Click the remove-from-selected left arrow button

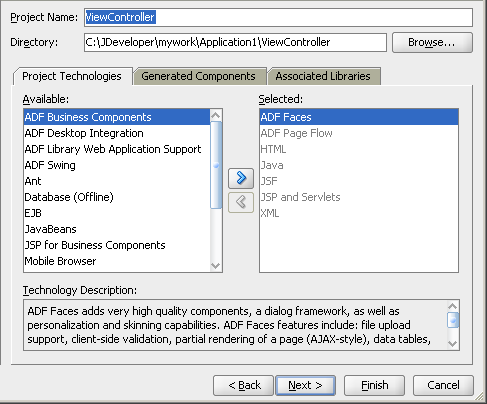pos(241,202)
